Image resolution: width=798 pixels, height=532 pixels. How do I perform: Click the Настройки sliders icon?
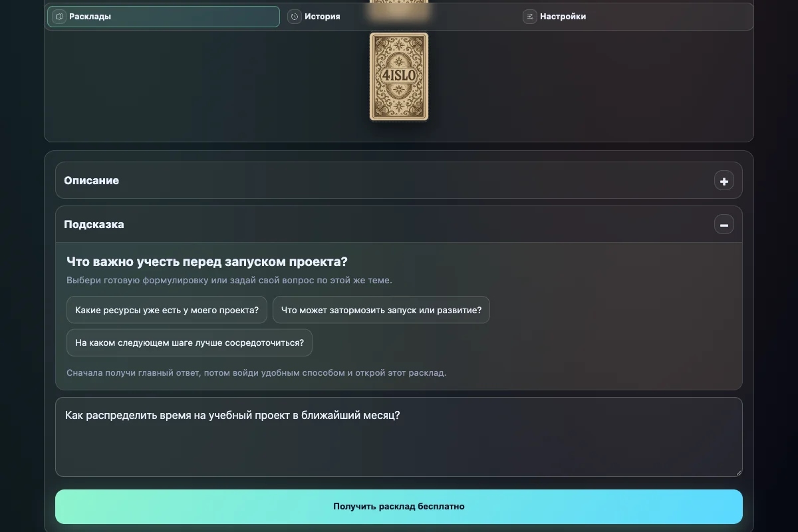[x=529, y=17]
